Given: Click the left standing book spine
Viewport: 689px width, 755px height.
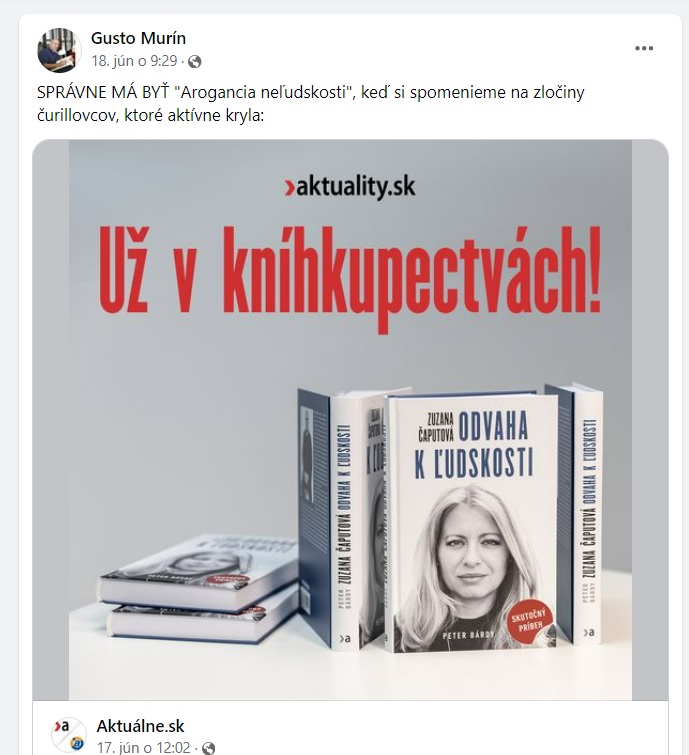Looking at the screenshot, I should tap(345, 522).
